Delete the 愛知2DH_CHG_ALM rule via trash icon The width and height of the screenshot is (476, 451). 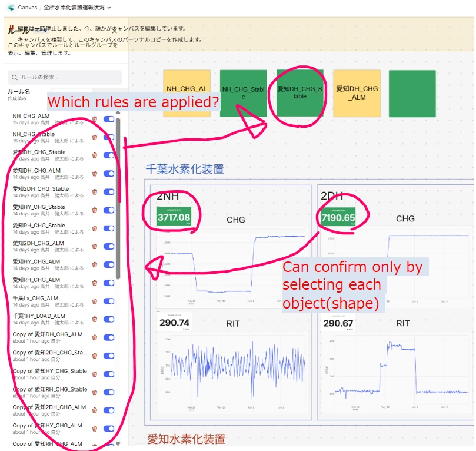95,246
